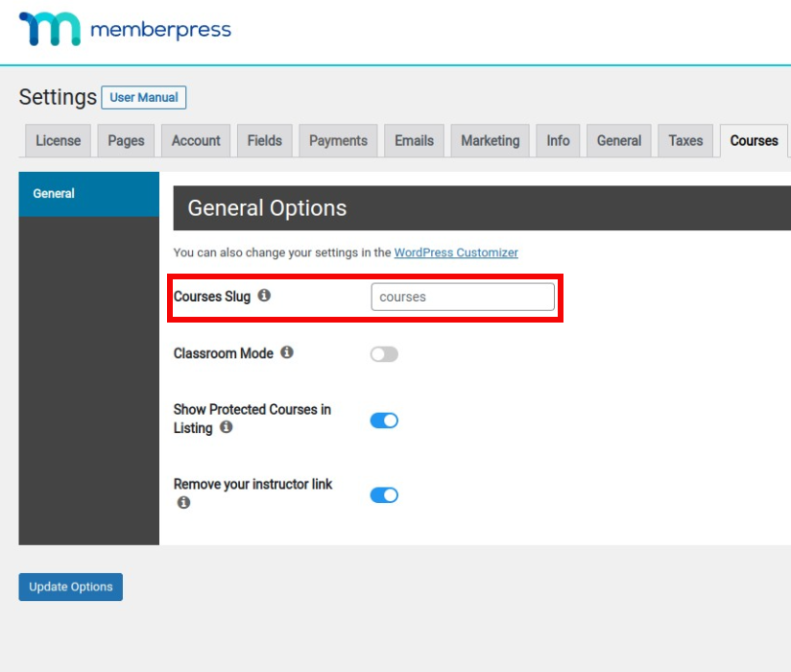Enable the Classroom Mode toggle
This screenshot has height=672, width=791.
[x=384, y=354]
